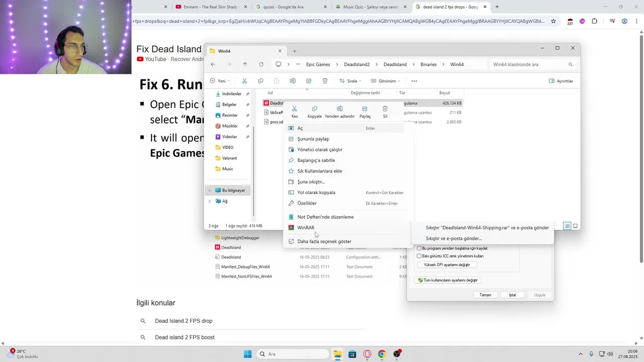The image size is (644, 362).
Task: Expand 'Bu bilgisayar' in navigation pane
Action: (x=210, y=191)
